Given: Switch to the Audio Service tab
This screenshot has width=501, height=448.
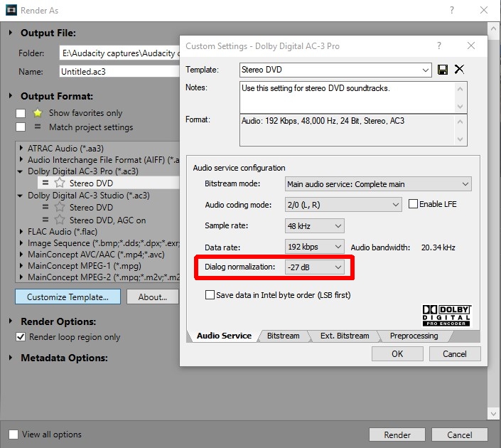Looking at the screenshot, I should (224, 336).
